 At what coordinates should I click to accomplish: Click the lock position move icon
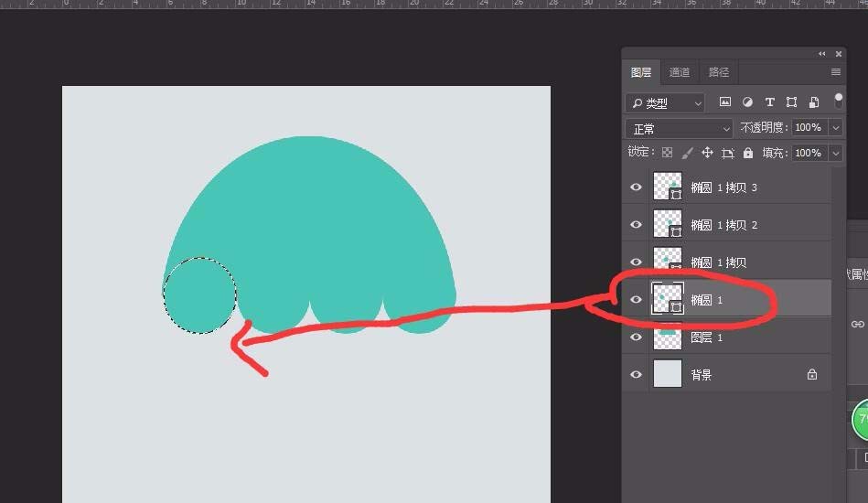[x=707, y=153]
